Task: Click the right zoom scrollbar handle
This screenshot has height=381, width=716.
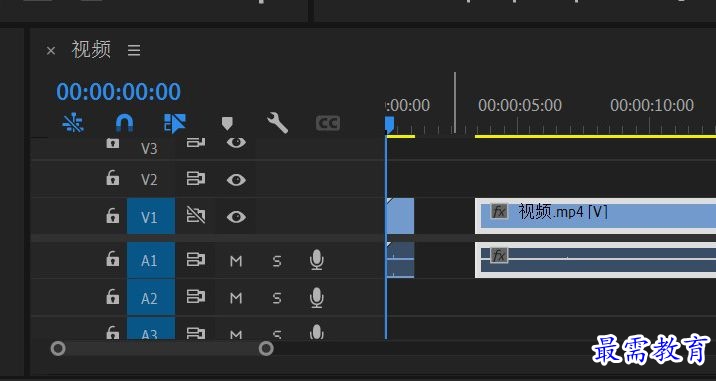Action: pyautogui.click(x=266, y=349)
